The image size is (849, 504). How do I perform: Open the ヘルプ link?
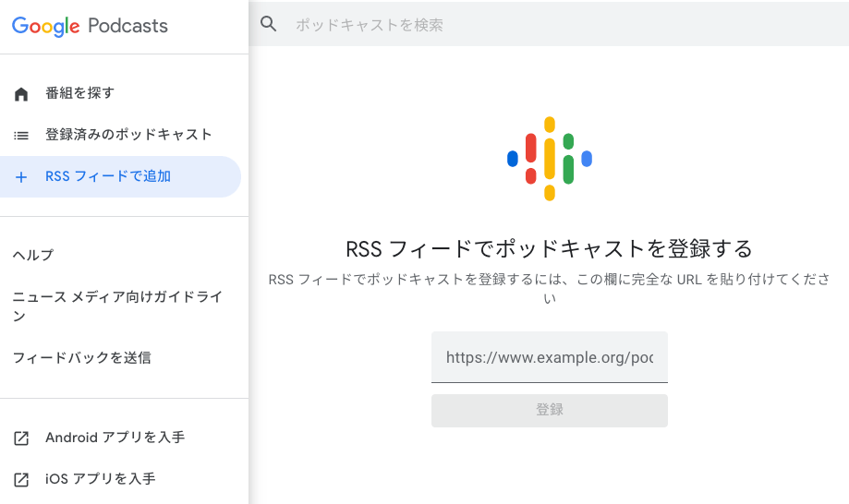(33, 255)
